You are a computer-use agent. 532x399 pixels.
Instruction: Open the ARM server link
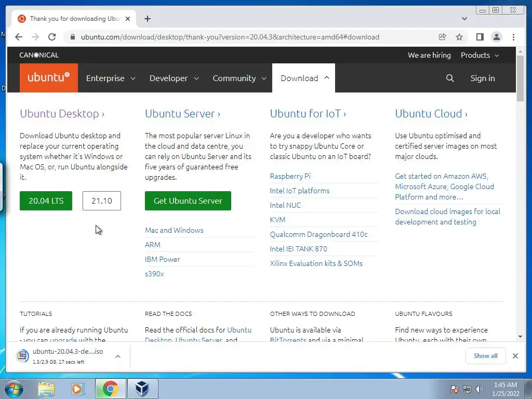click(x=153, y=245)
